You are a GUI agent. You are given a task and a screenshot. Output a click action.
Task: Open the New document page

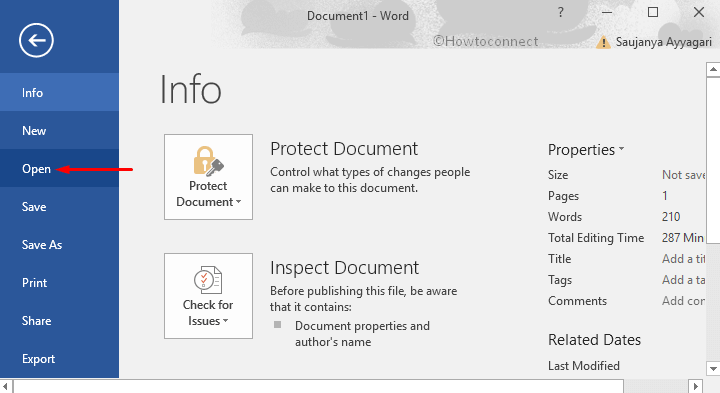click(59, 130)
